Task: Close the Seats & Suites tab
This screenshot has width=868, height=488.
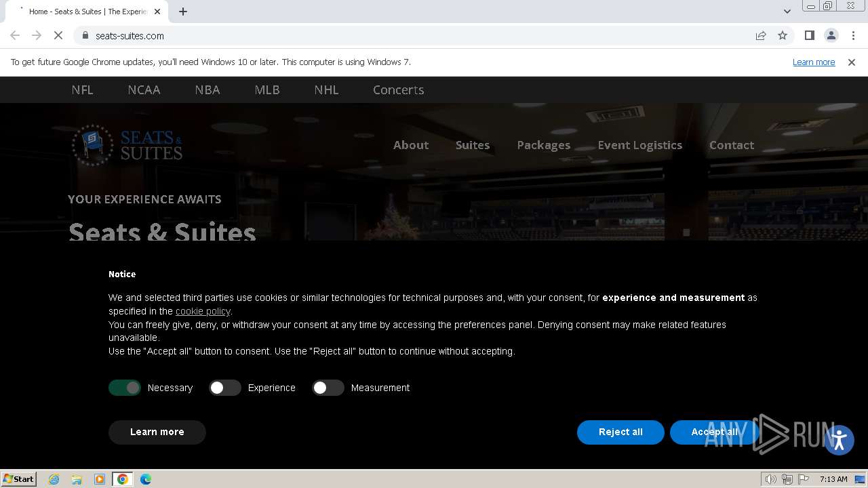Action: pos(158,12)
